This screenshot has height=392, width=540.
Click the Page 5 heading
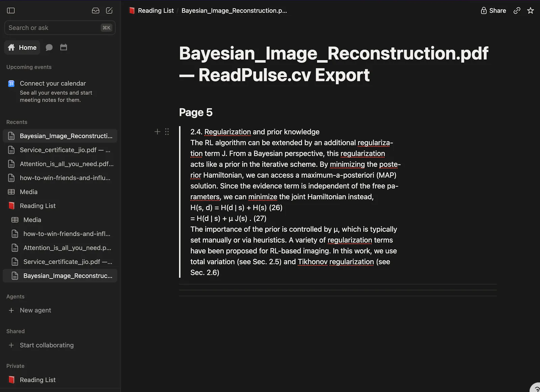[196, 112]
